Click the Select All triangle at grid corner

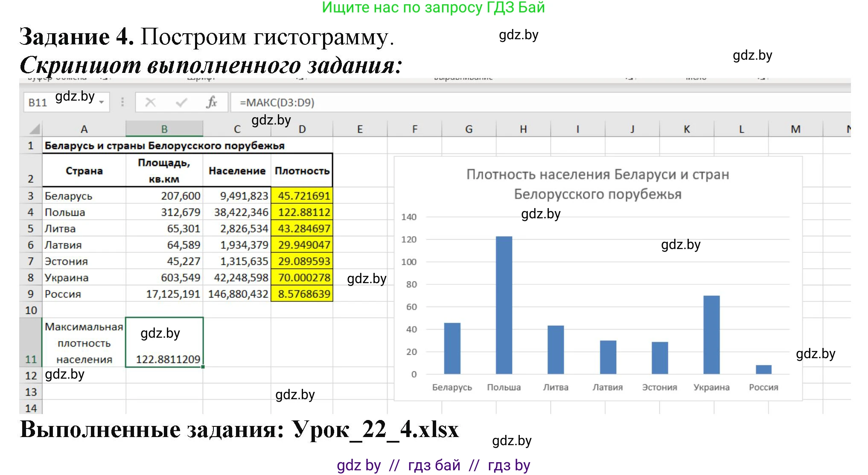[x=36, y=128]
